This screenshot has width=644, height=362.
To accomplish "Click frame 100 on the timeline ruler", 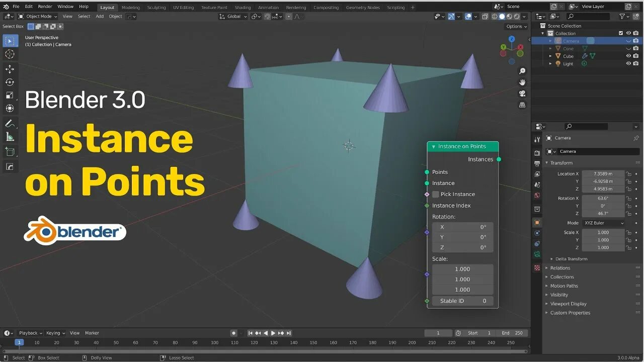I will 215,342.
